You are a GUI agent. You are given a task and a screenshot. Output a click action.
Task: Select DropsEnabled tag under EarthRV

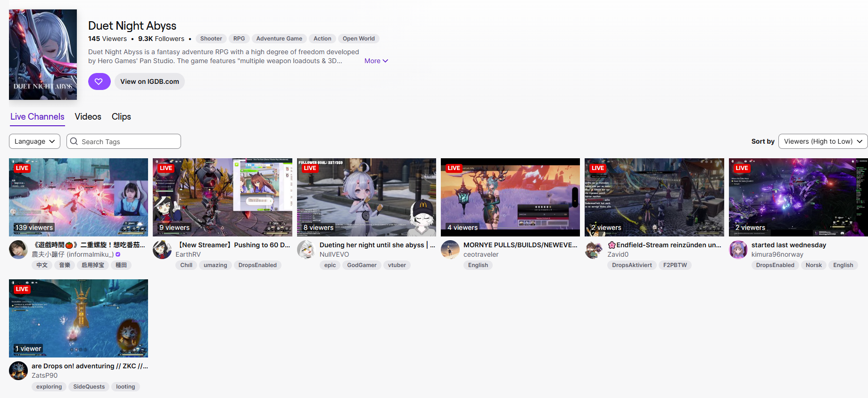tap(257, 265)
